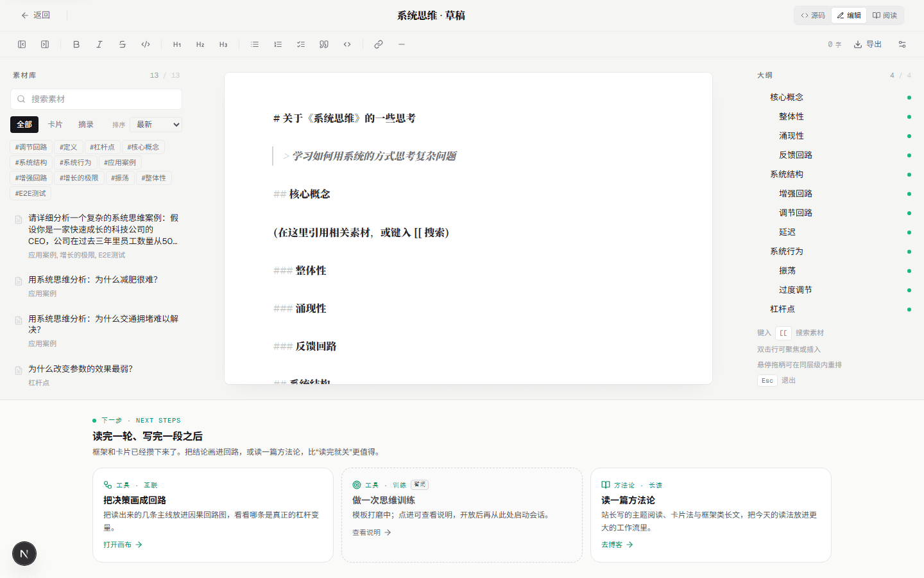Viewport: 924px width, 578px height.
Task: Select 杠杆点 in the outline
Action: pyautogui.click(x=782, y=309)
